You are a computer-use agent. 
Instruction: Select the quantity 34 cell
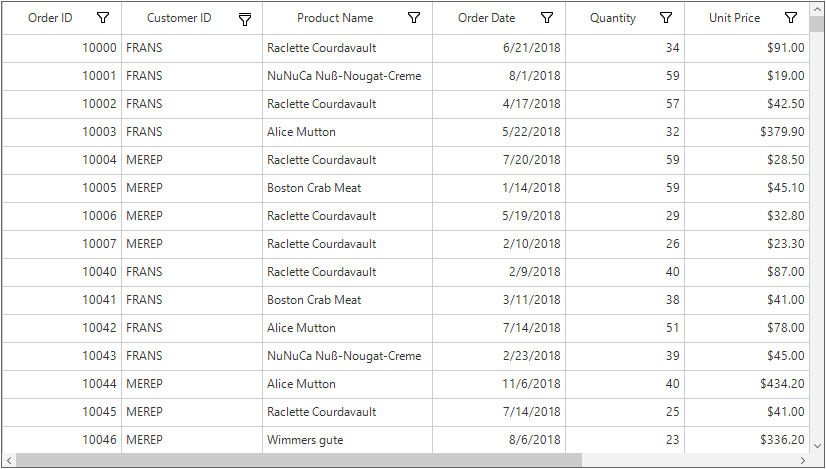tap(625, 48)
